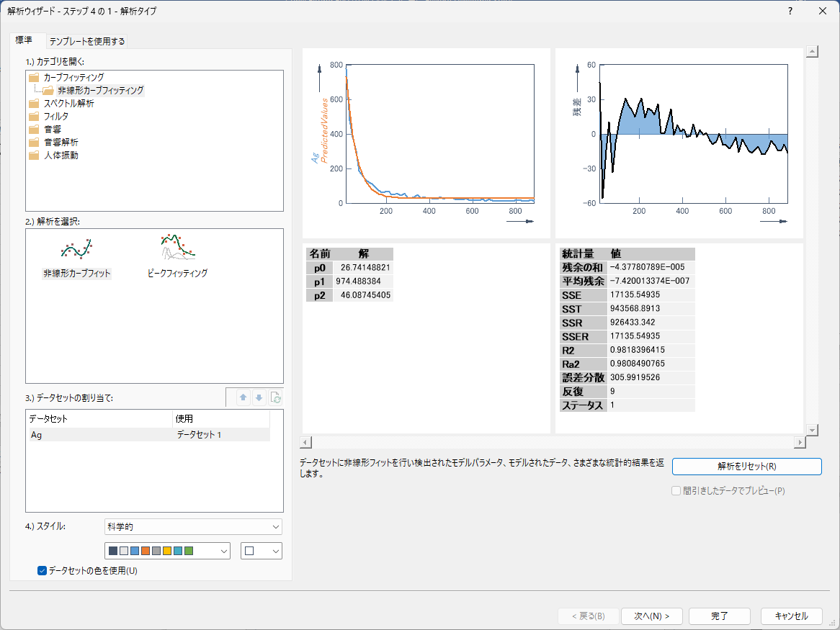This screenshot has height=630, width=840.
Task: Uncheck データセットの色を使用 checkbox
Action: coord(42,571)
